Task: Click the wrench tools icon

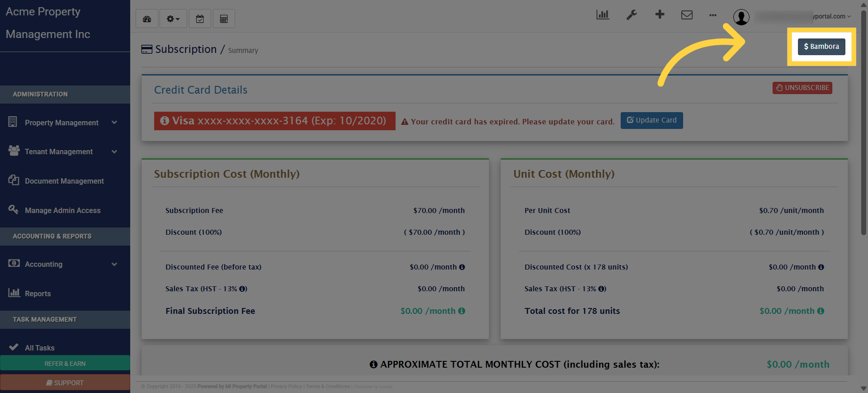Action: pyautogui.click(x=632, y=15)
